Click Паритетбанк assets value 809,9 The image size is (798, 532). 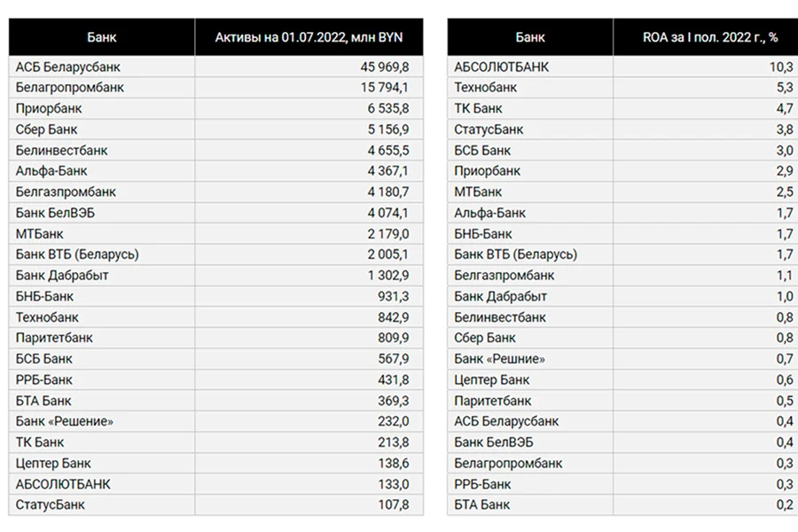pyautogui.click(x=393, y=338)
